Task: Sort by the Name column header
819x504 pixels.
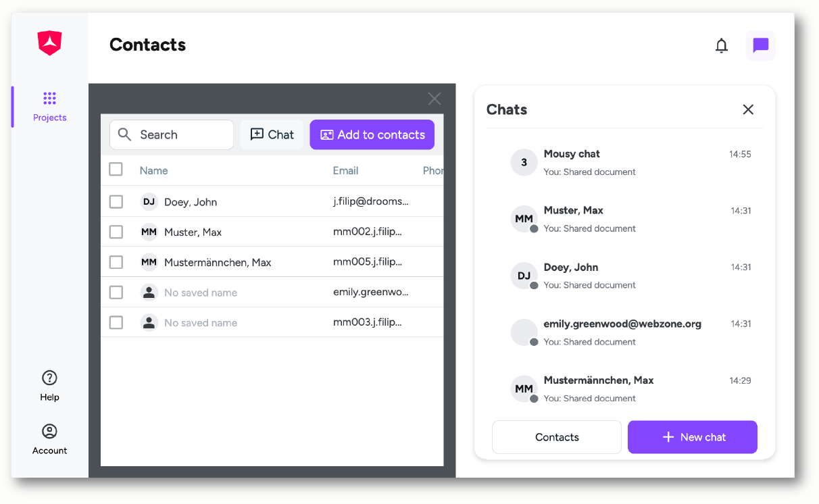Action: pyautogui.click(x=153, y=170)
